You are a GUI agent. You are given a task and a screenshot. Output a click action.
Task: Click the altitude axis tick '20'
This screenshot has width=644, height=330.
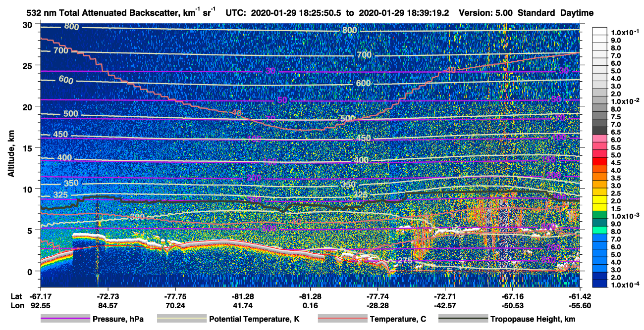(x=29, y=106)
